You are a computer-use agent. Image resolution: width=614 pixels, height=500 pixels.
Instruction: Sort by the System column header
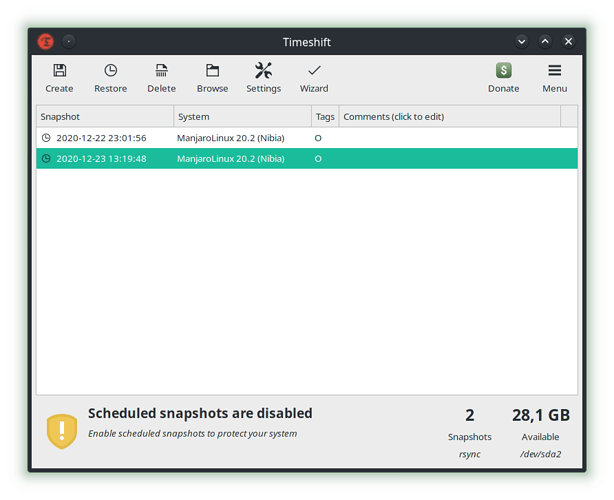tap(242, 117)
